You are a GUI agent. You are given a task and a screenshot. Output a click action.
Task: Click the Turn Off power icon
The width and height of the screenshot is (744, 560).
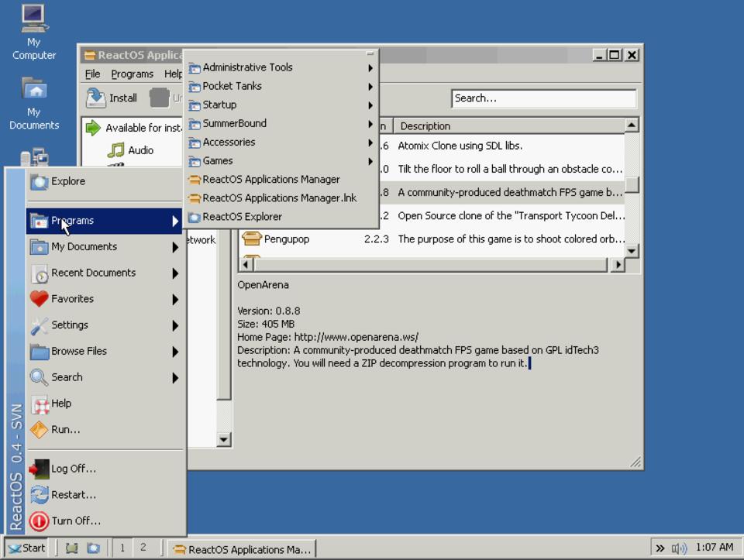pos(40,521)
